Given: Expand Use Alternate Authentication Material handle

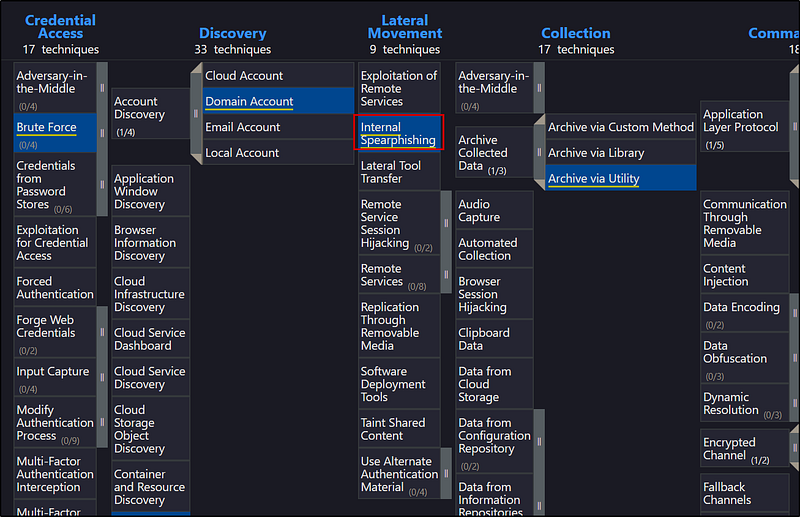Looking at the screenshot, I should (446, 474).
